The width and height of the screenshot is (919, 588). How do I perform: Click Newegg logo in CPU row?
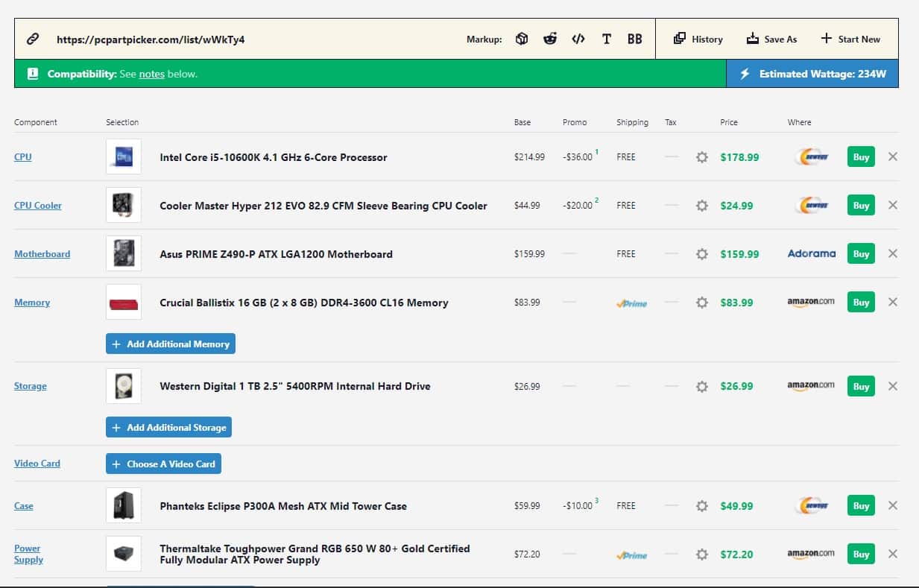(812, 157)
